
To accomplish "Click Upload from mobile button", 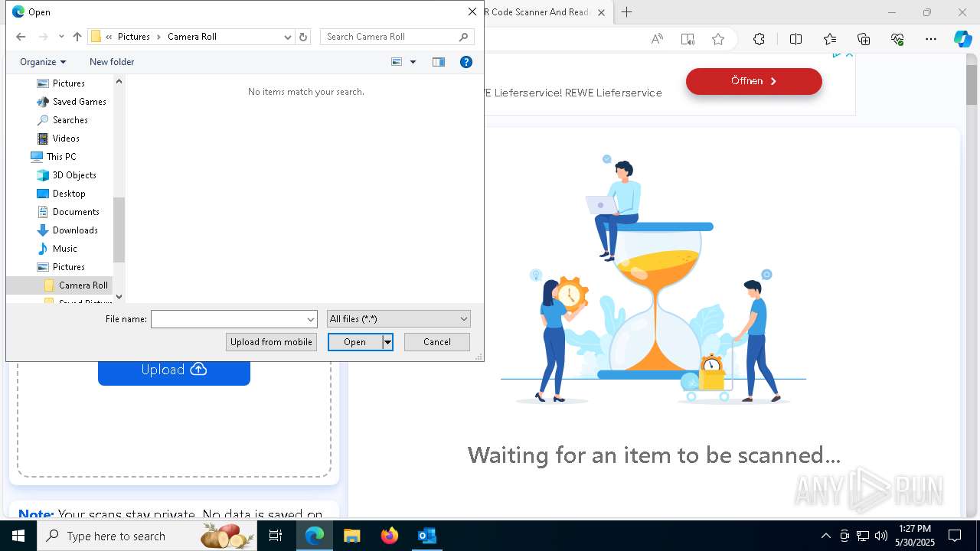I will point(271,342).
